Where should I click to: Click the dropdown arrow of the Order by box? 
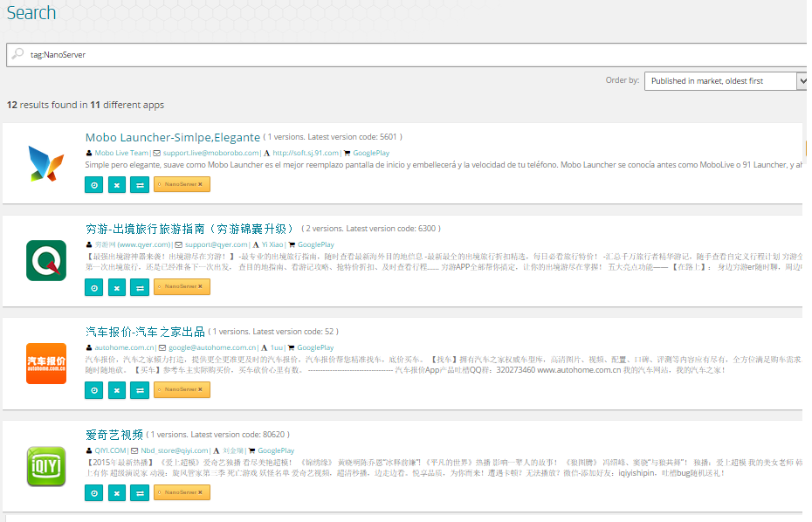click(x=802, y=81)
